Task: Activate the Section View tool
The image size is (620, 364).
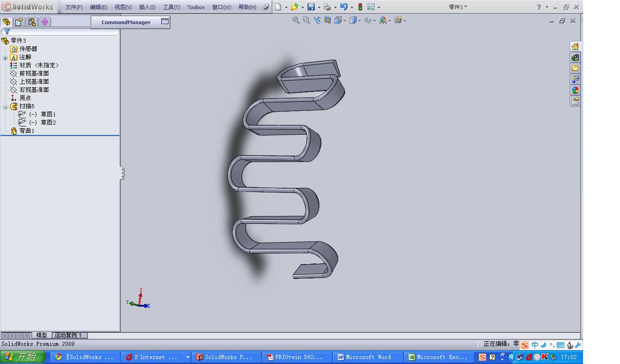Action: coord(328,20)
